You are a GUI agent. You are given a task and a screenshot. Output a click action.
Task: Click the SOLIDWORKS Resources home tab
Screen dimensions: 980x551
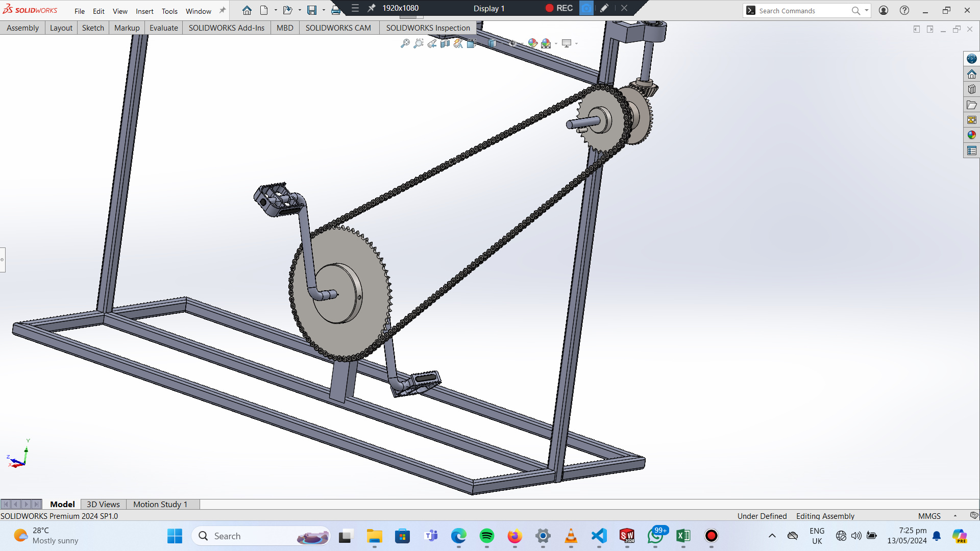point(971,74)
